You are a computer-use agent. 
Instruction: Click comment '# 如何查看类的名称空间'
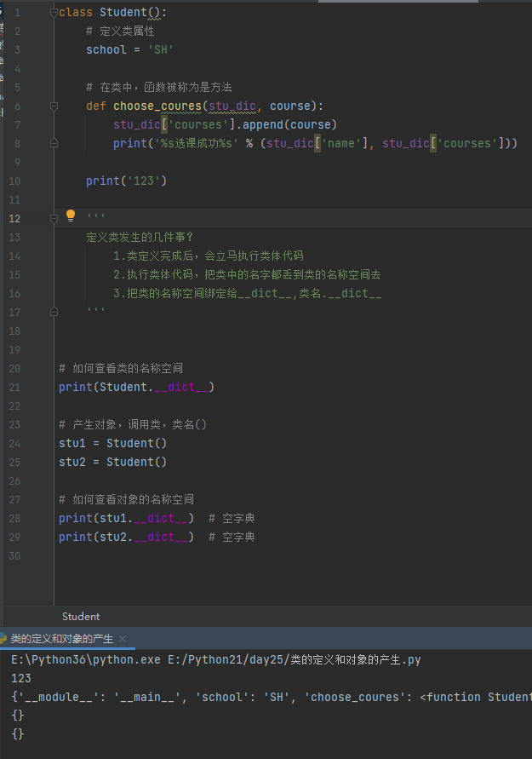click(x=121, y=368)
